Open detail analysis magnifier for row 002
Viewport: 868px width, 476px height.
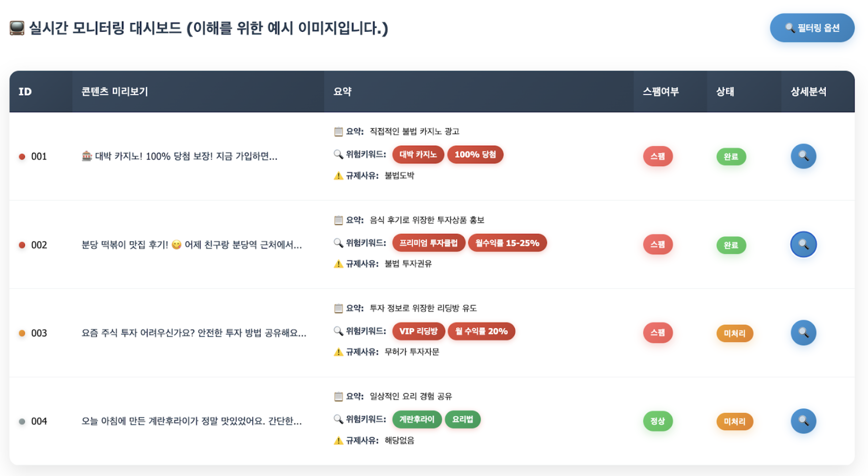tap(803, 244)
